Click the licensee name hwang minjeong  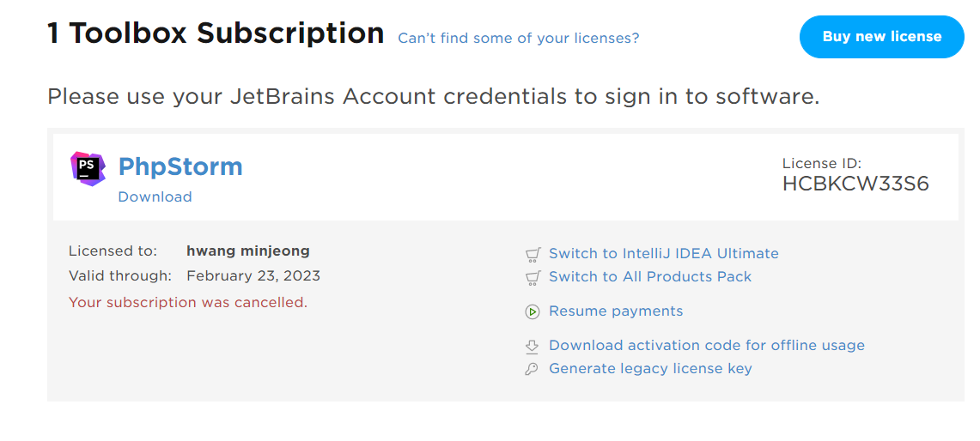248,251
